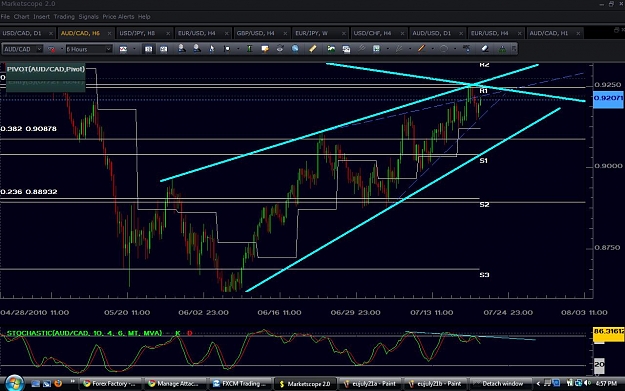Open the Insert menu
The height and width of the screenshot is (391, 625).
click(41, 17)
